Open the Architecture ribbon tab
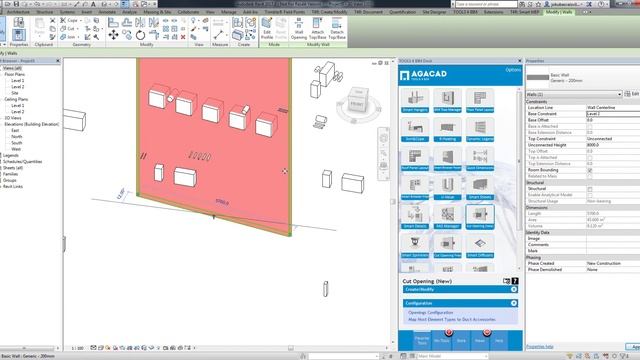 tap(18, 12)
